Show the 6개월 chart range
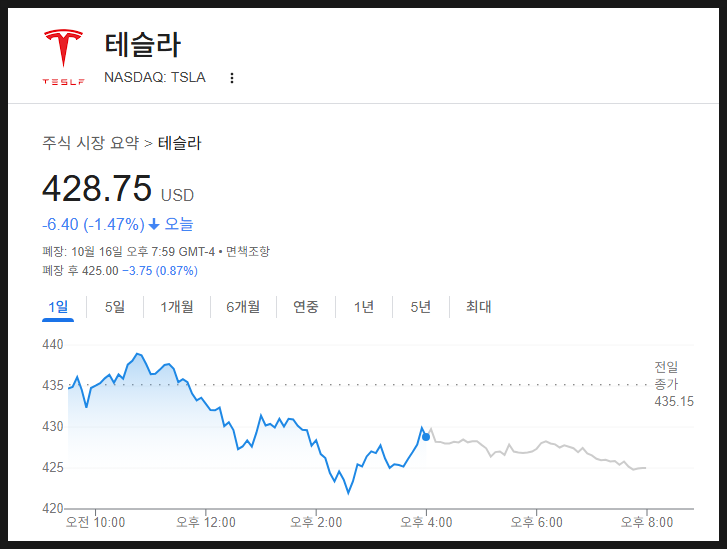727x549 pixels. 243,307
